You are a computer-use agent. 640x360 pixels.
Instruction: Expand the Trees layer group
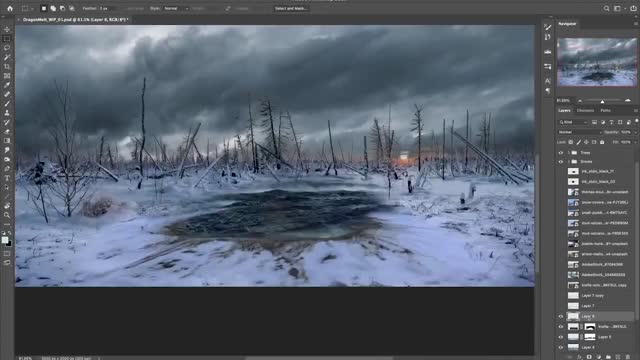569,153
